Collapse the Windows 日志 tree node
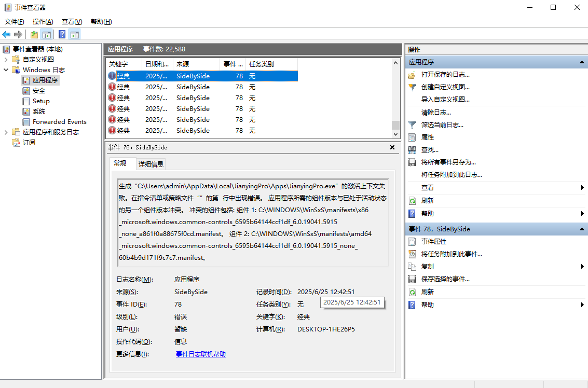This screenshot has height=388, width=588. pos(6,70)
